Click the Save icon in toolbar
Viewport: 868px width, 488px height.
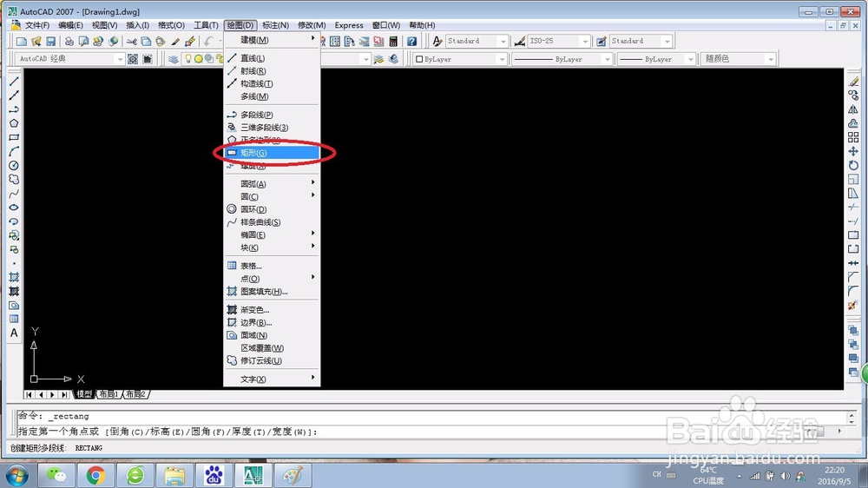[x=51, y=41]
